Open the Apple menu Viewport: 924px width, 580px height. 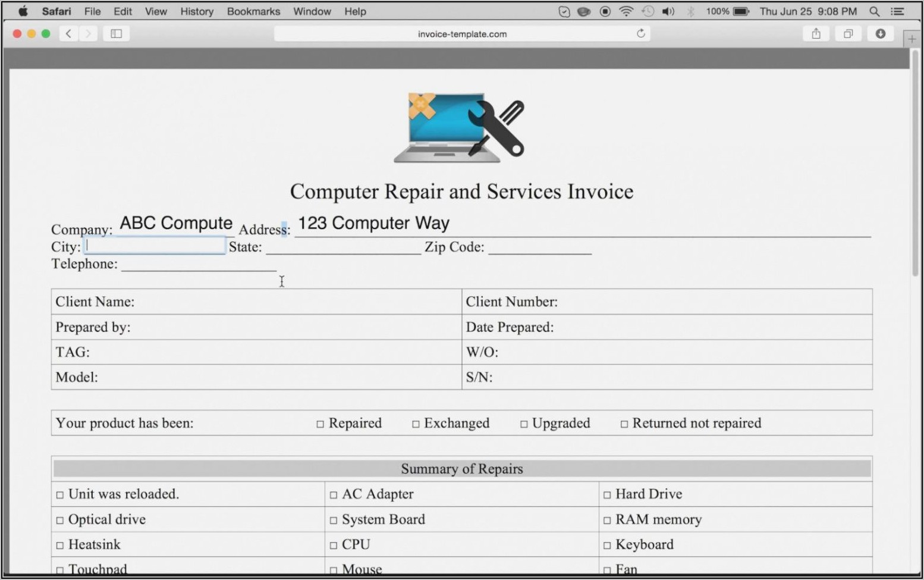pos(23,11)
